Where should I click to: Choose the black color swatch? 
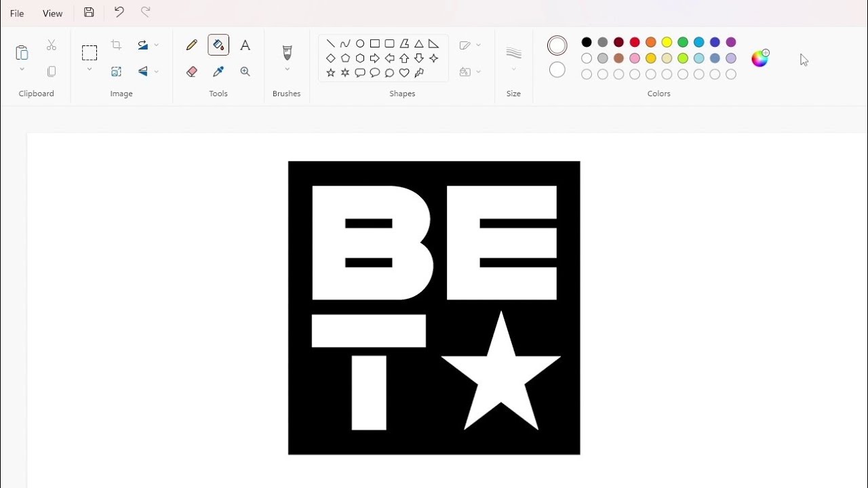(x=587, y=43)
